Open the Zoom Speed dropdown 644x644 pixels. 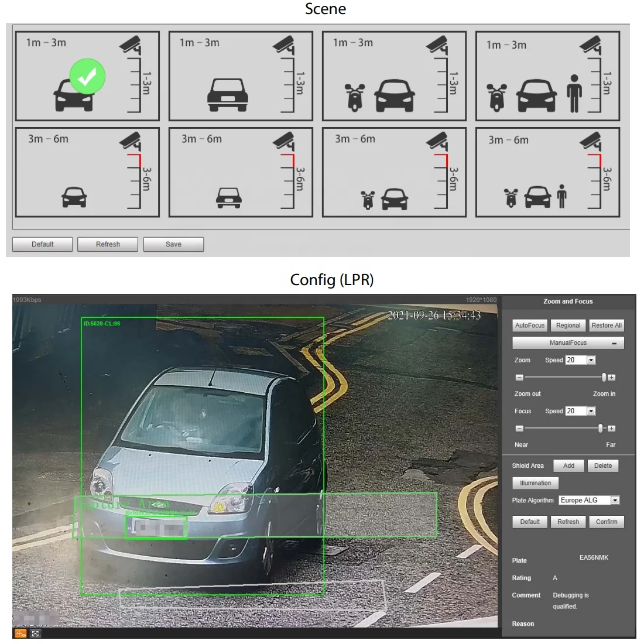[x=591, y=359]
